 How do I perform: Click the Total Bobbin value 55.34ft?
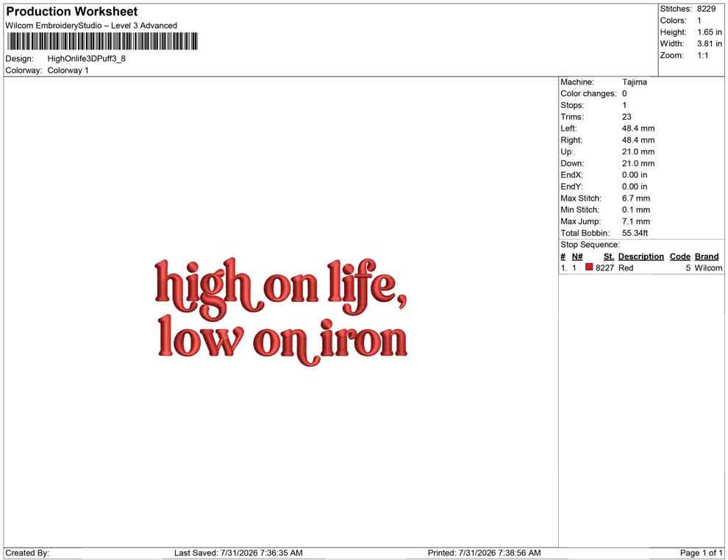635,233
